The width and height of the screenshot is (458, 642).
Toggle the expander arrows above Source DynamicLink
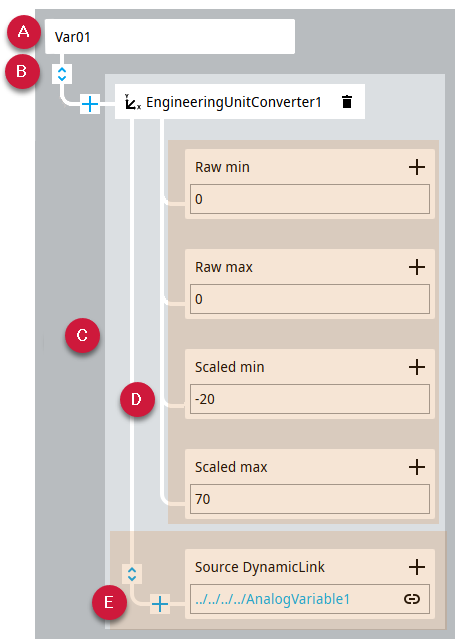click(x=132, y=574)
